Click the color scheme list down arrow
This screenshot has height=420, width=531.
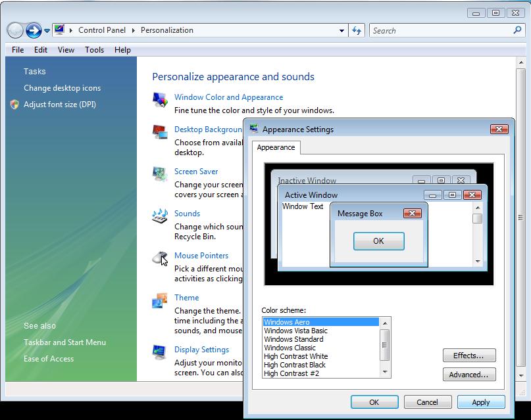(x=385, y=371)
